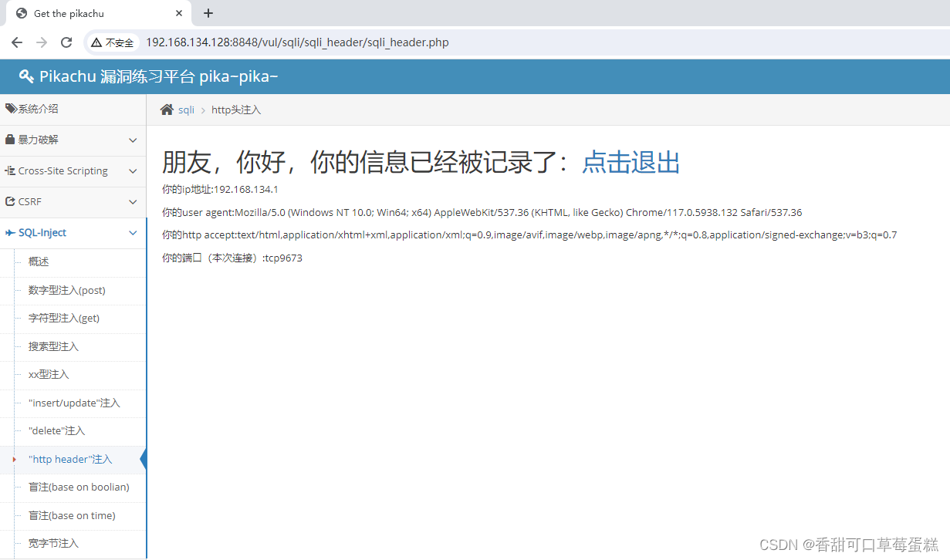Expand 暴力破解 chevron arrow
Viewport: 950px width, 560px height.
pyautogui.click(x=133, y=140)
